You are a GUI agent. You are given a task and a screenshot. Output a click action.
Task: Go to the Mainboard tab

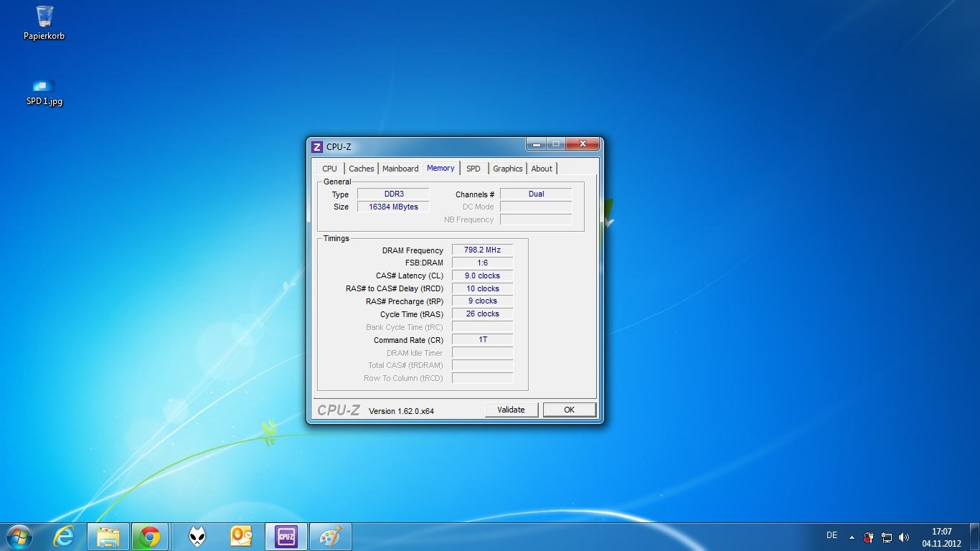[x=400, y=169]
